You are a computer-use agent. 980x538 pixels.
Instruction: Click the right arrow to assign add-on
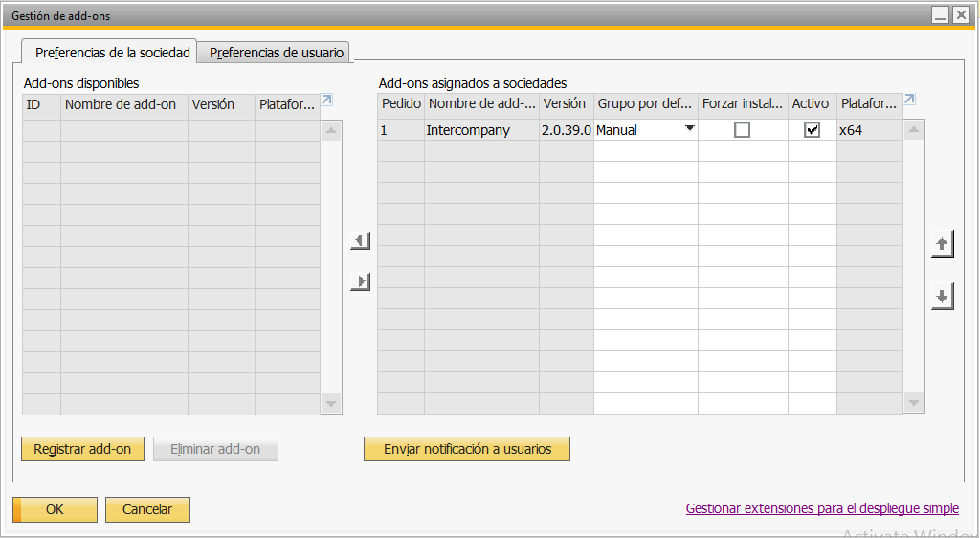(361, 281)
